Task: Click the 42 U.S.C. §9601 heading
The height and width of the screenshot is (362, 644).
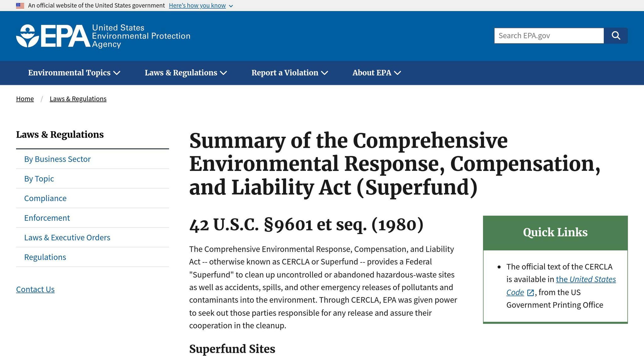Action: [306, 225]
